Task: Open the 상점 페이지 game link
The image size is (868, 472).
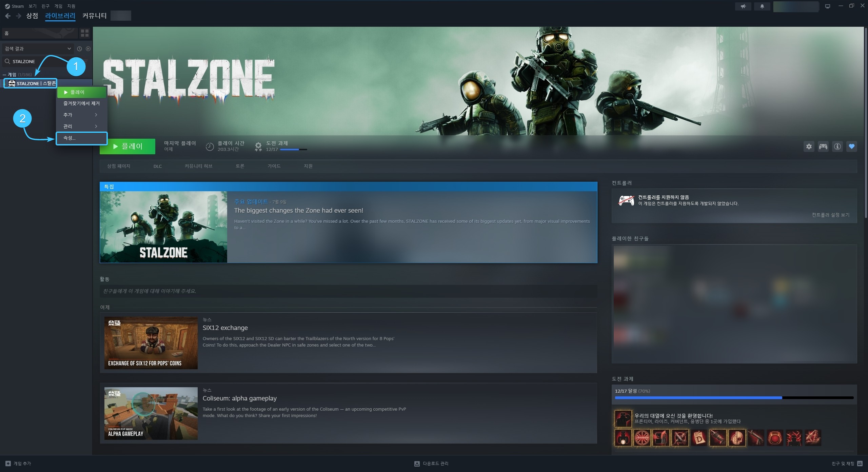Action: tap(119, 166)
